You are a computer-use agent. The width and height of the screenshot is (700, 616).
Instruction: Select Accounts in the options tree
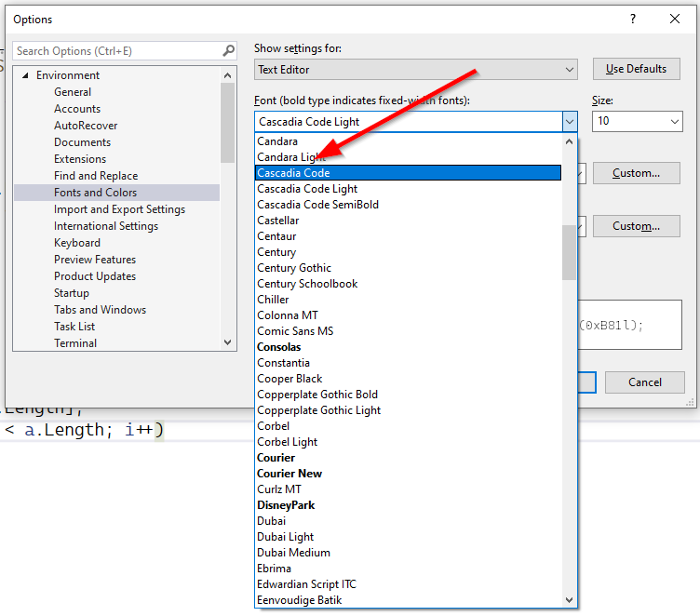coord(77,109)
